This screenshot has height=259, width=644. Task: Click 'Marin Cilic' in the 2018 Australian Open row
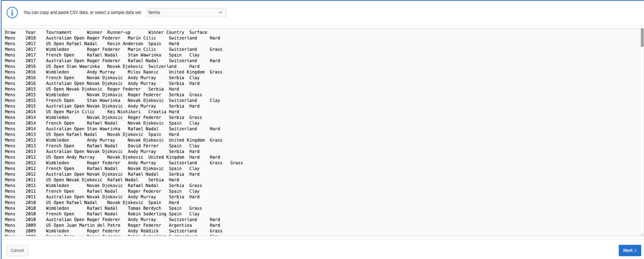pos(142,38)
